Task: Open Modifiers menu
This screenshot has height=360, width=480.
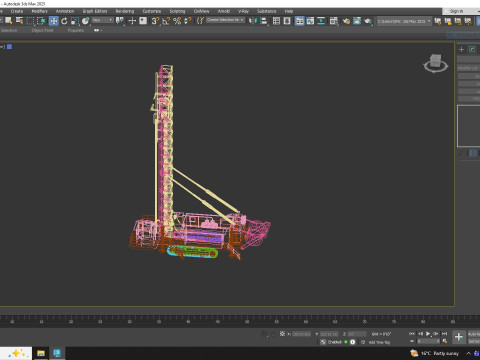Action: click(x=40, y=11)
